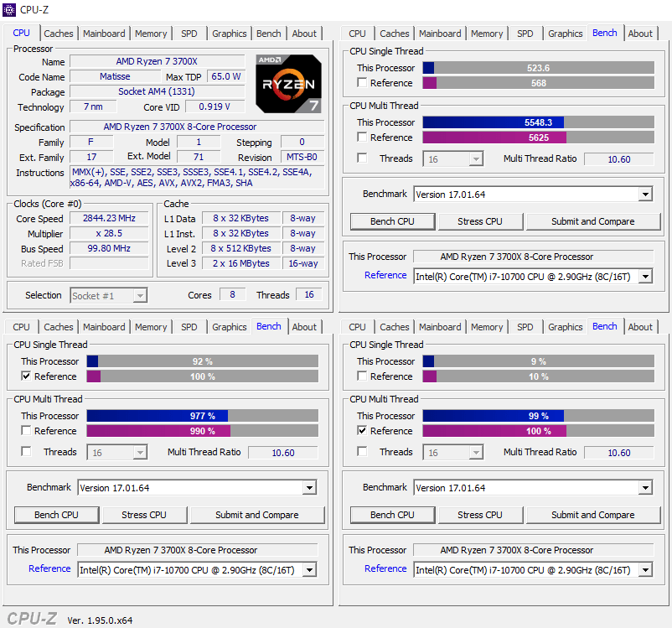The image size is (672, 628).
Task: Click the Revision value MTS-B0
Action: (x=302, y=157)
